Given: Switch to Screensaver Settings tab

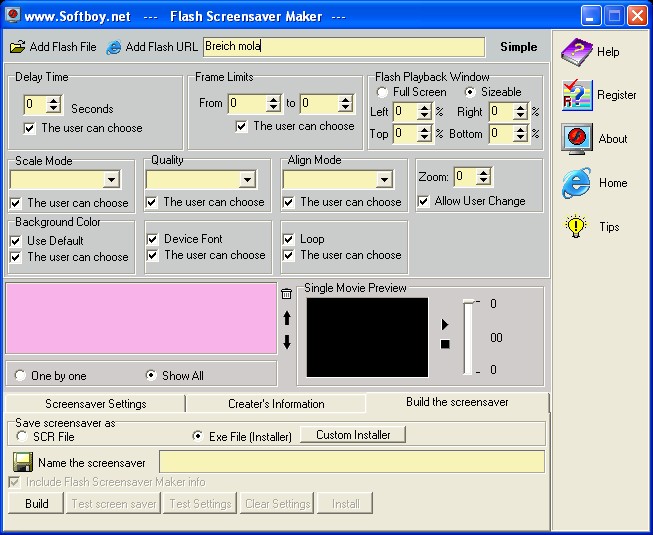Looking at the screenshot, I should point(95,403).
